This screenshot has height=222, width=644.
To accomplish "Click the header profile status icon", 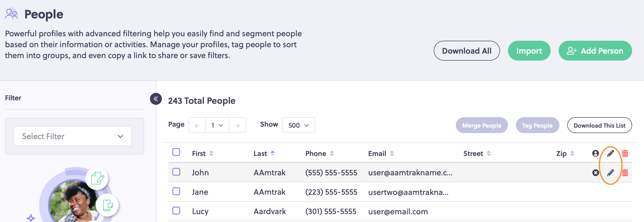I will (596, 153).
